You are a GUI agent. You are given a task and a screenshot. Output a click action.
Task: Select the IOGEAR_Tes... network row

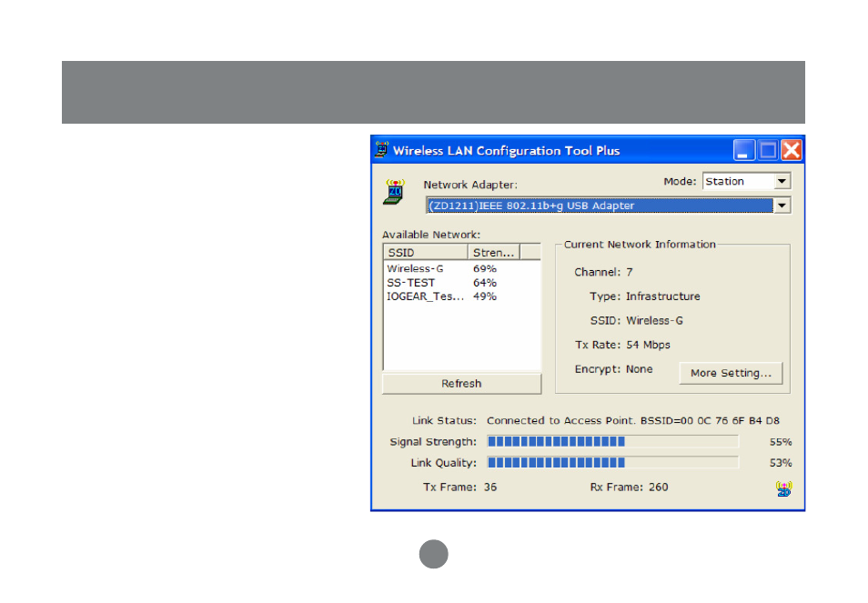point(461,296)
